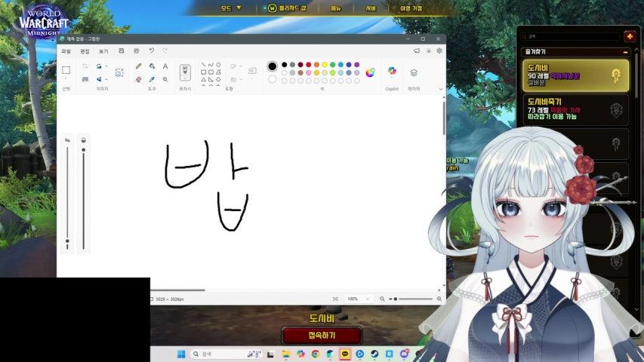Select the Color picker eyedropper tool
The image size is (644, 362).
click(x=152, y=79)
